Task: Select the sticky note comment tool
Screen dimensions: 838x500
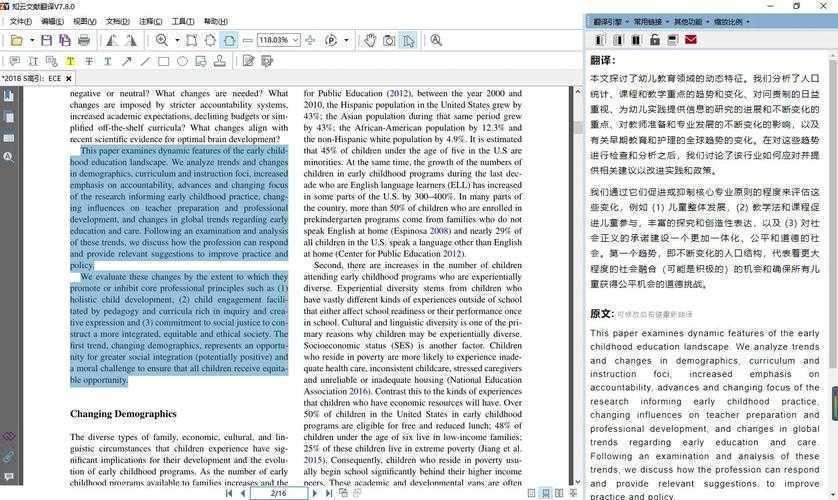Action: coord(15,61)
